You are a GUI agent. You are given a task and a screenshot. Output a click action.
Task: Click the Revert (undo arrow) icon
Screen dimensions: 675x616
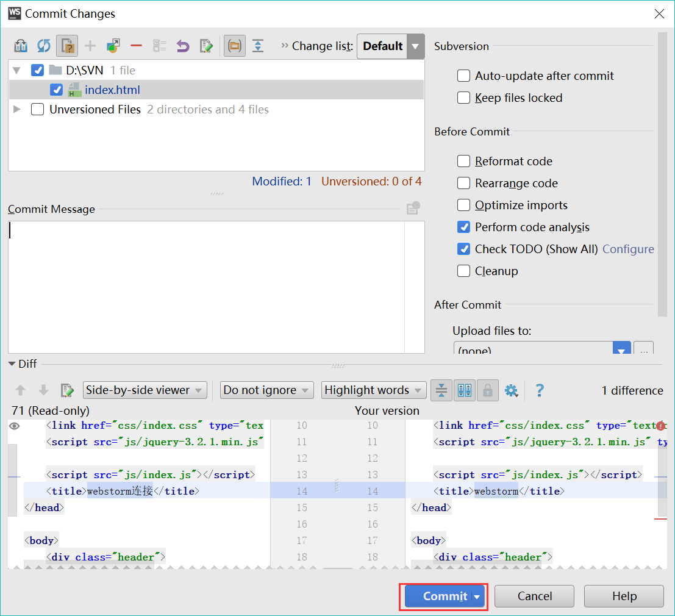[x=183, y=46]
